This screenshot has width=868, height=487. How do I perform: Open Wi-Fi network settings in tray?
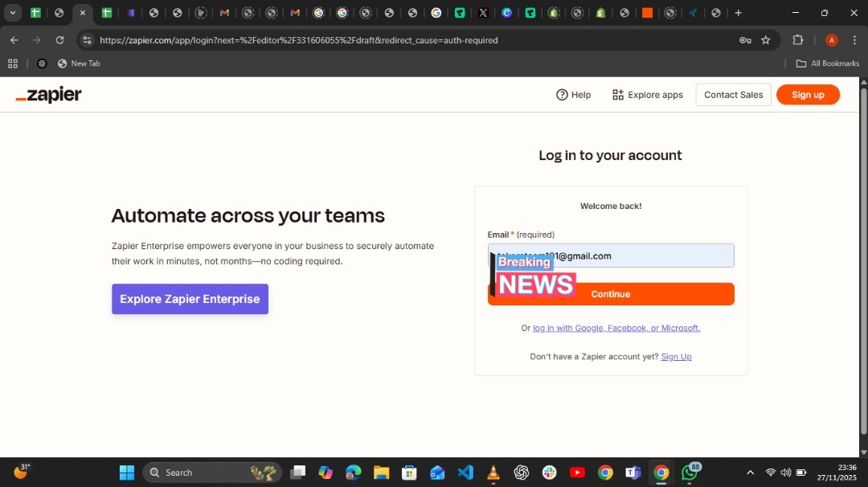(770, 473)
